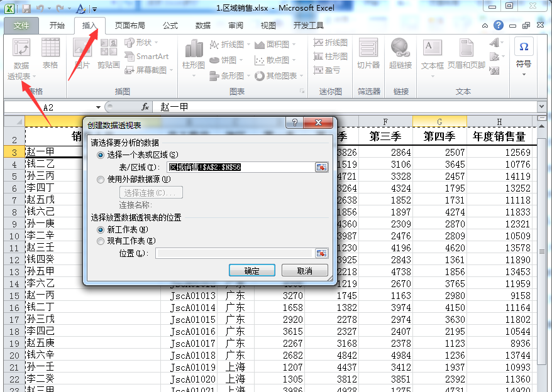This screenshot has height=392, width=552.
Task: Expand the Name Box dropdown arrow
Action: coord(98,107)
